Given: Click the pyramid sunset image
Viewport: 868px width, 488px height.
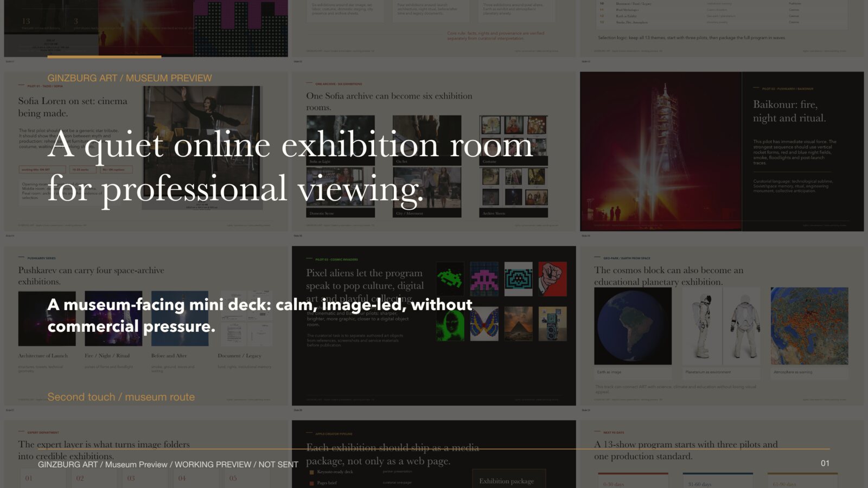Looking at the screenshot, I should click(518, 324).
